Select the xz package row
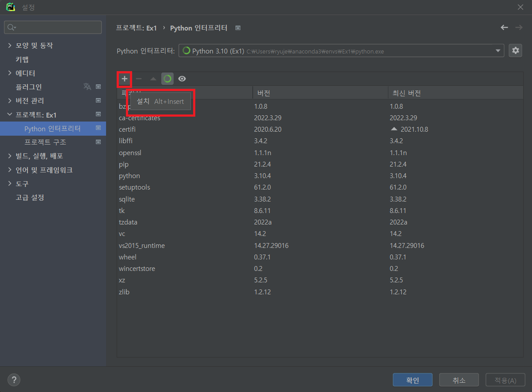The height and width of the screenshot is (392, 532). pos(320,280)
